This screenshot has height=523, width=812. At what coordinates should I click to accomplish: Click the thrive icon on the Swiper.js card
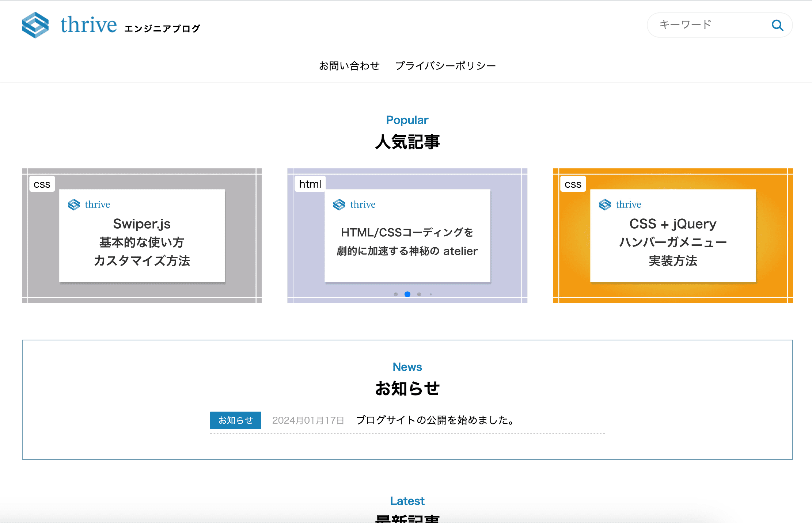pyautogui.click(x=73, y=205)
